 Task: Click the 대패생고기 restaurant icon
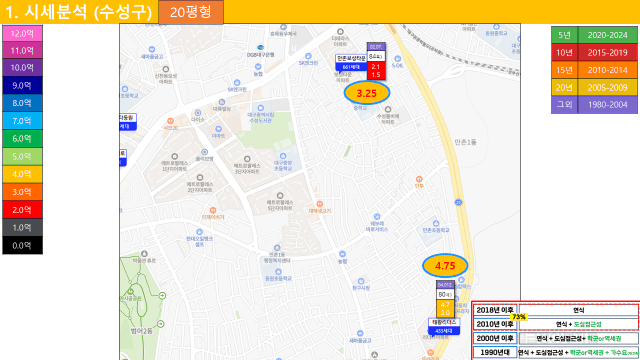[x=320, y=204]
